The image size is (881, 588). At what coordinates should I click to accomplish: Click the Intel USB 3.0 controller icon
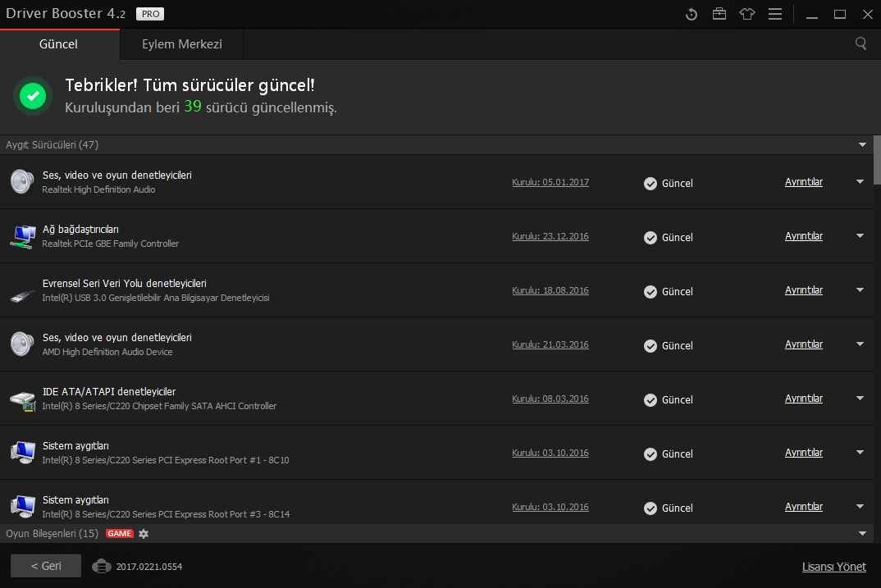pyautogui.click(x=22, y=295)
